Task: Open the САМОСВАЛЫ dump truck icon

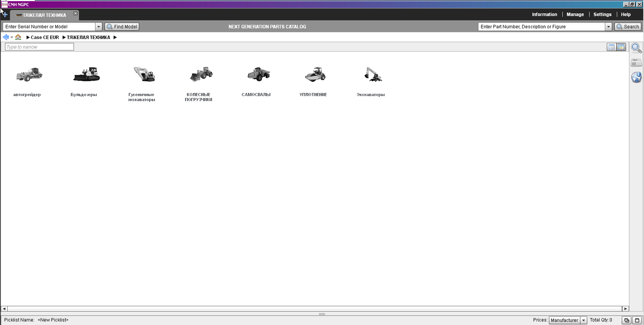Action: [258, 75]
